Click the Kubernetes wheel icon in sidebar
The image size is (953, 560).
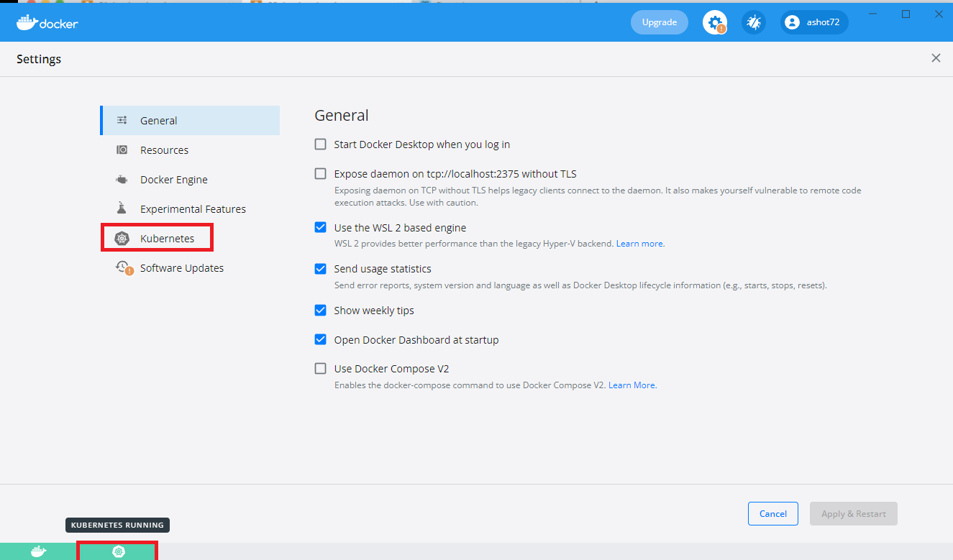(x=122, y=239)
